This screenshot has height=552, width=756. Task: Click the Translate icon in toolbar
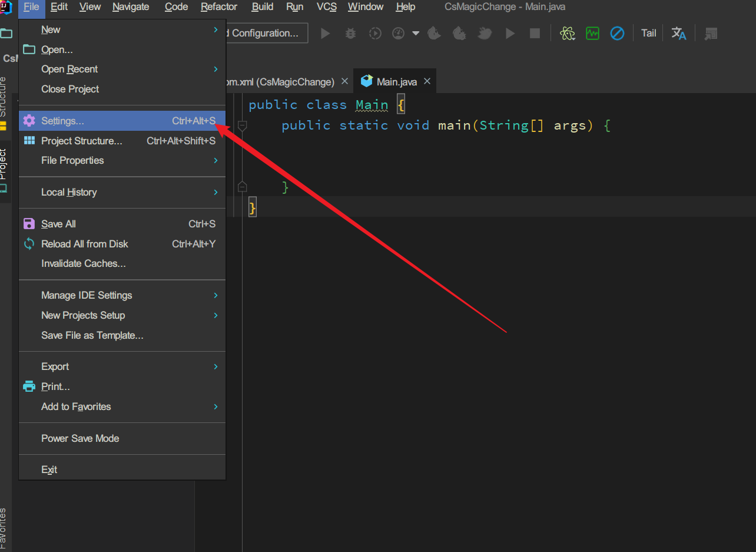pyautogui.click(x=679, y=34)
